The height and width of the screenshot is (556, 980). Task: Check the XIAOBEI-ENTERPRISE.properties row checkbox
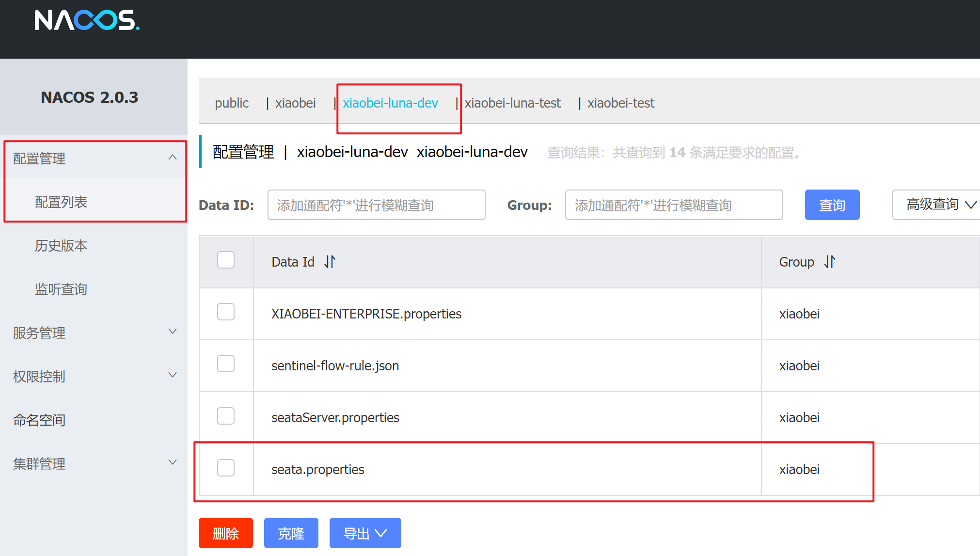pos(226,312)
